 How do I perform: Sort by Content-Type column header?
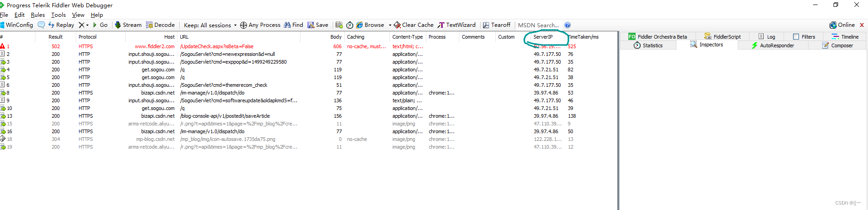tap(407, 37)
